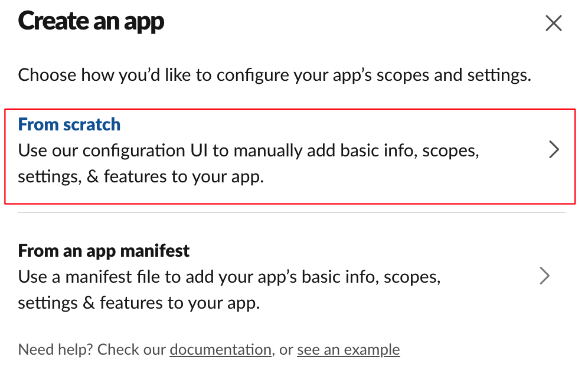Open the see an example link
This screenshot has height=373, width=588.
pyautogui.click(x=348, y=349)
